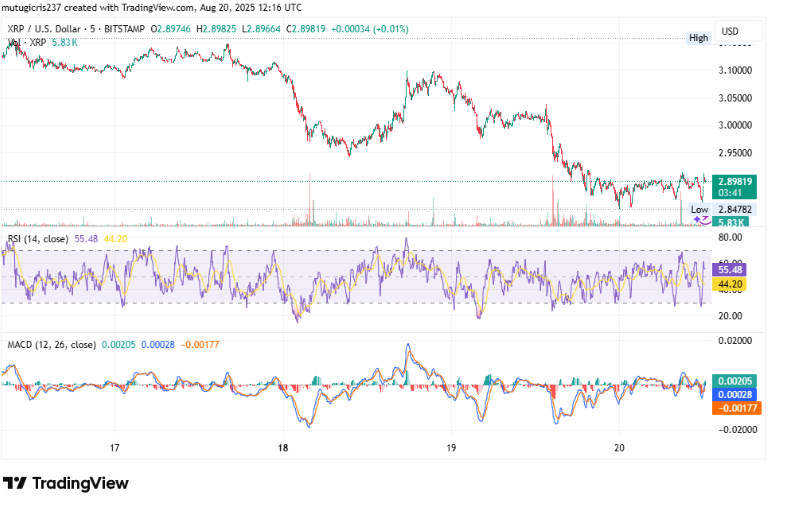Click the MACD (12, 26, close) indicator legend

pyautogui.click(x=52, y=344)
